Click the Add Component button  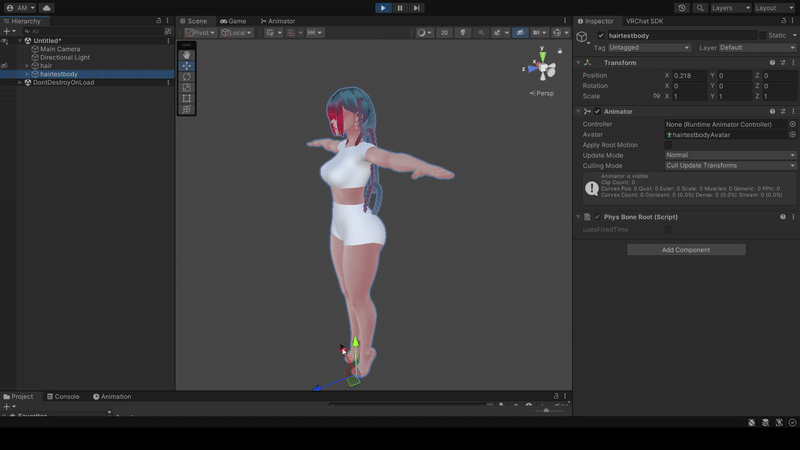tap(686, 250)
